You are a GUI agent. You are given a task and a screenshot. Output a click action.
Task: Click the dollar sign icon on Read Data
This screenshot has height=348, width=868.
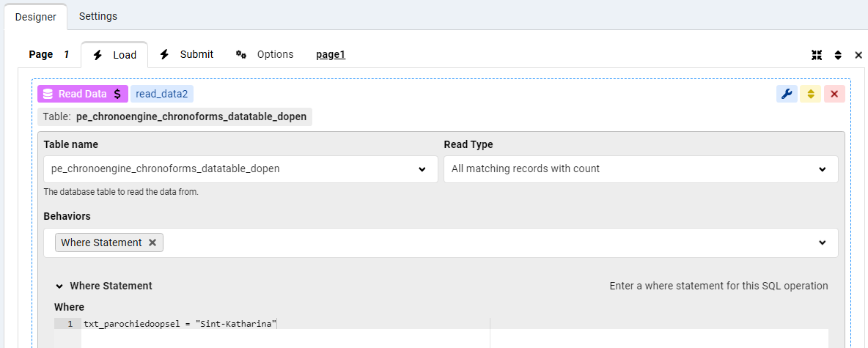coord(117,94)
